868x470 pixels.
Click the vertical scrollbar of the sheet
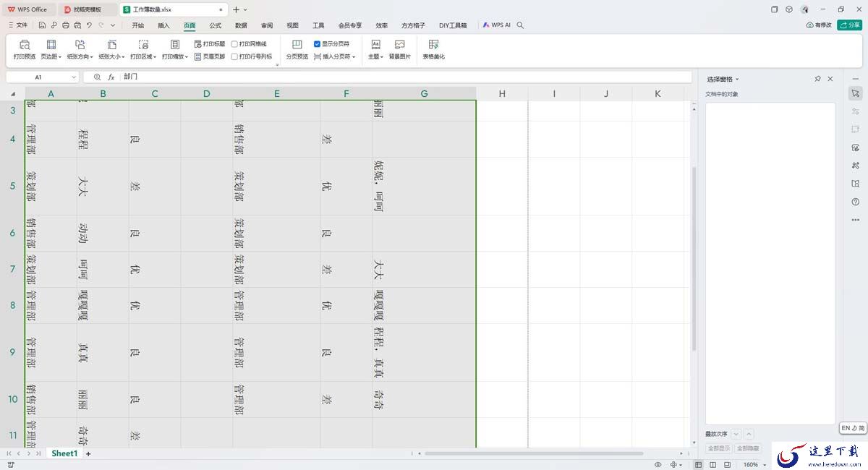tap(694, 259)
